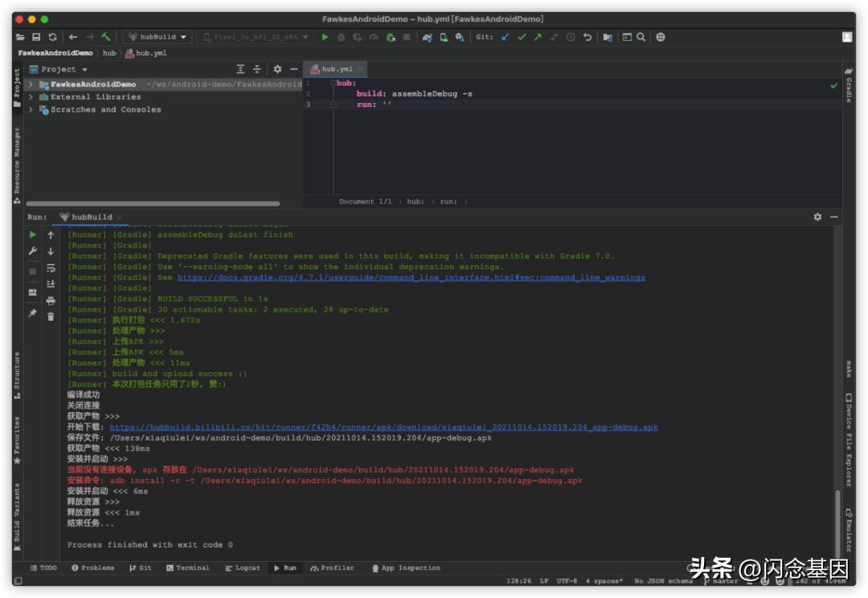The width and height of the screenshot is (868, 598).
Task: Open the hubBuild run configuration dropdown
Action: pyautogui.click(x=158, y=37)
